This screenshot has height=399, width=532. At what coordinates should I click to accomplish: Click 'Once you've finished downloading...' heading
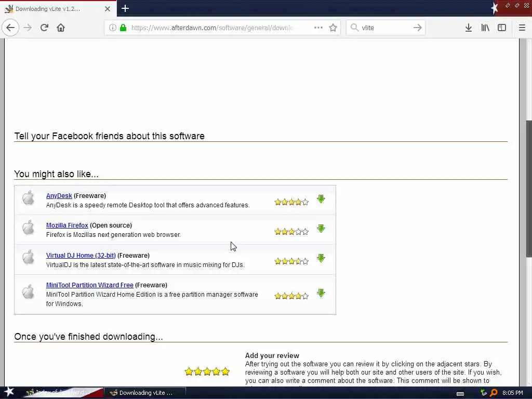tap(88, 337)
